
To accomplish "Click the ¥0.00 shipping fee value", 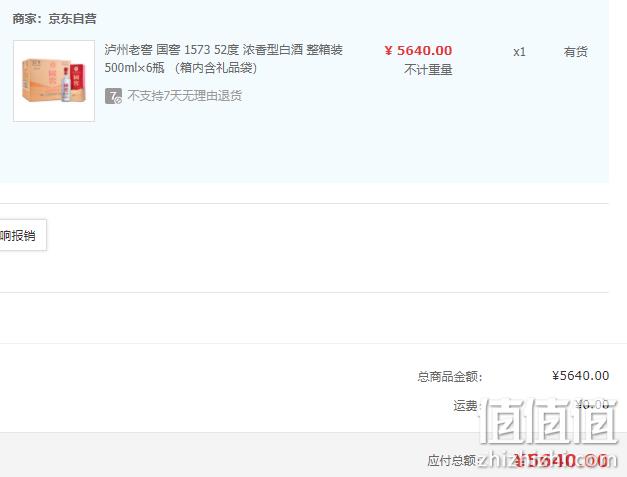I will click(x=592, y=405).
